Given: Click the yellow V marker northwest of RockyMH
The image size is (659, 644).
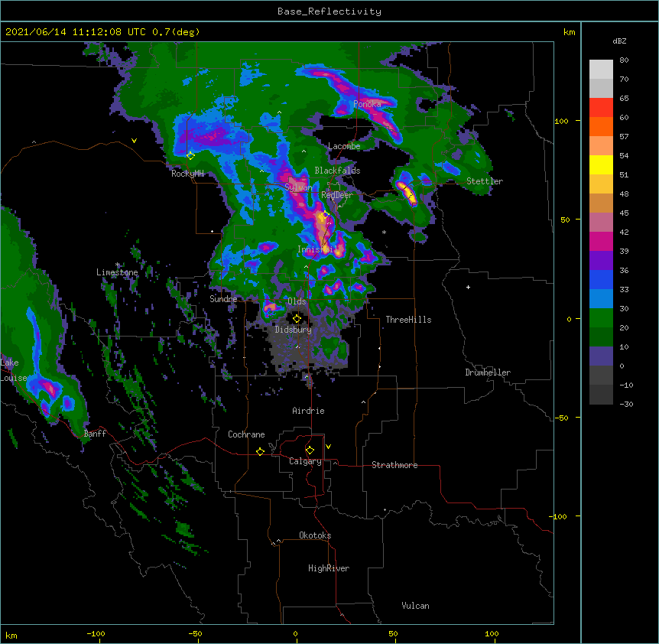Looking at the screenshot, I should pos(134,141).
